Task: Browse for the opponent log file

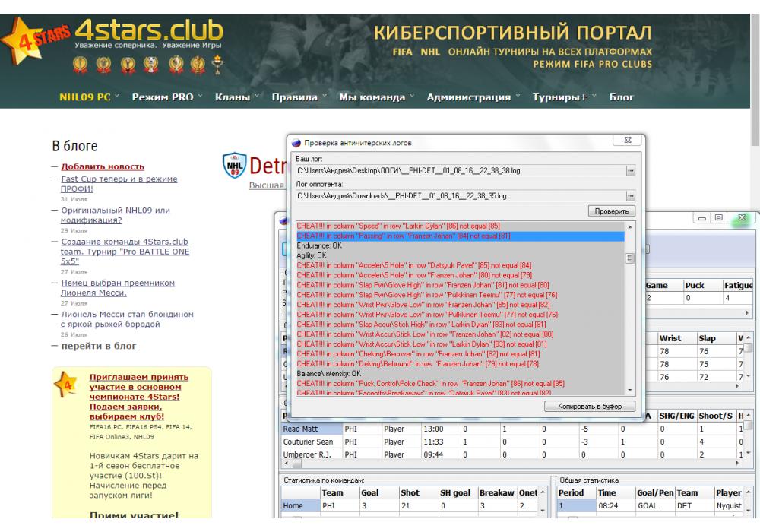Action: (x=630, y=196)
